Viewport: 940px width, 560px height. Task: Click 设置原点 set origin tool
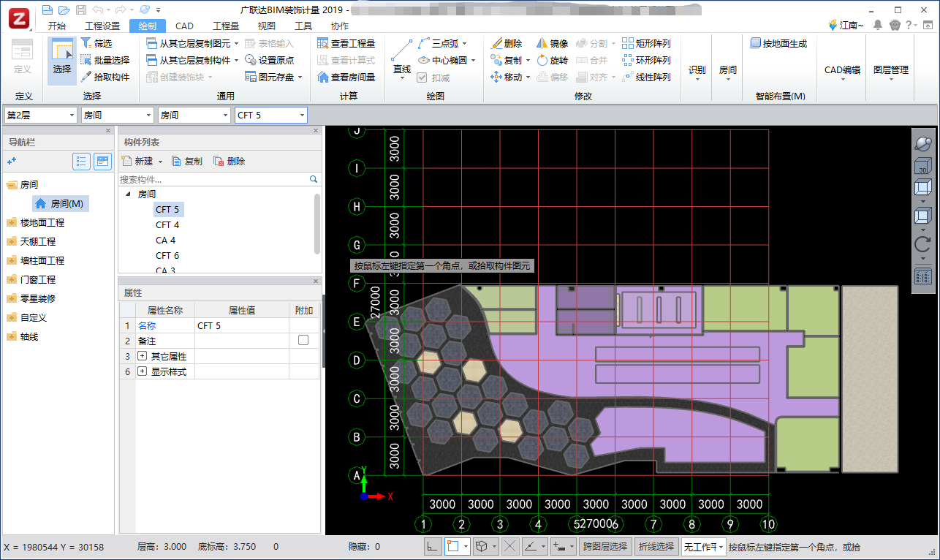tap(270, 61)
